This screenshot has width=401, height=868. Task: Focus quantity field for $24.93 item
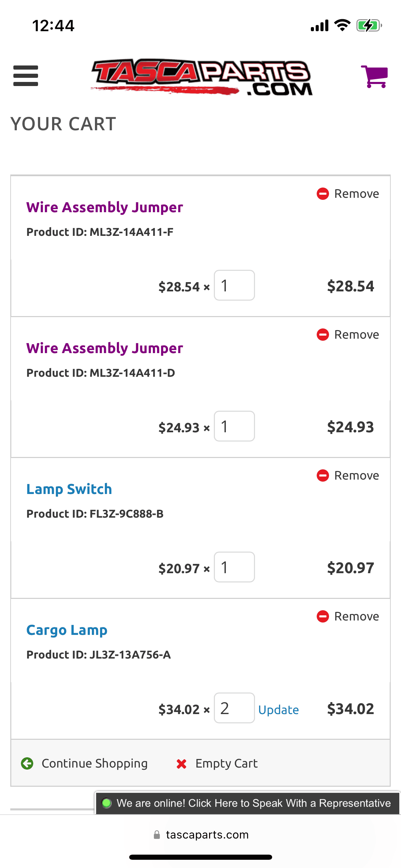(234, 426)
